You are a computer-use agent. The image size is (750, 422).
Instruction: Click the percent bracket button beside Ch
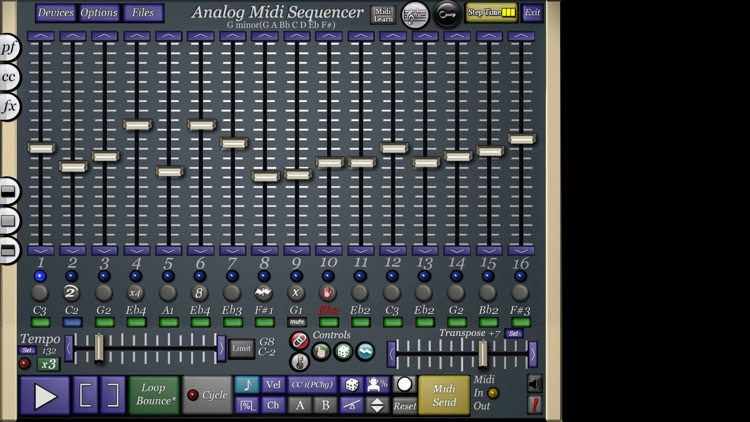point(247,405)
